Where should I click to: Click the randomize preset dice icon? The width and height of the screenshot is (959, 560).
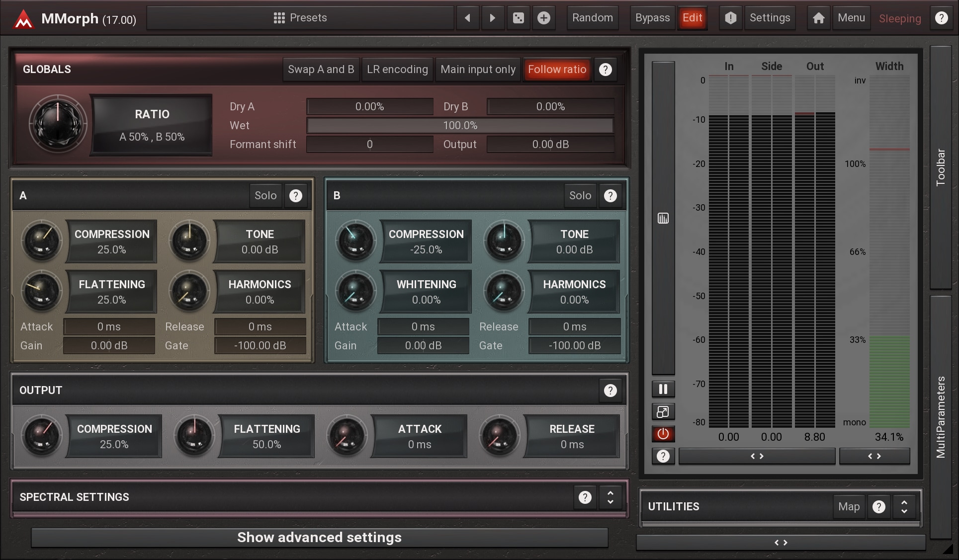(x=518, y=18)
